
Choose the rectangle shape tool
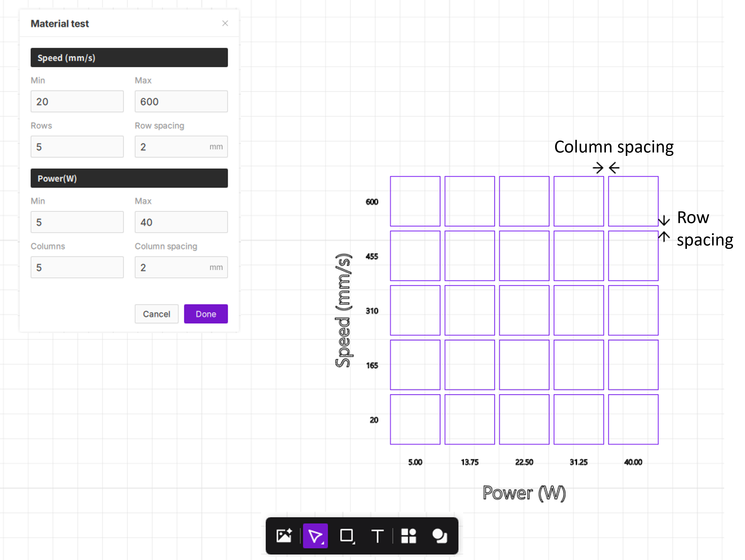pyautogui.click(x=347, y=535)
